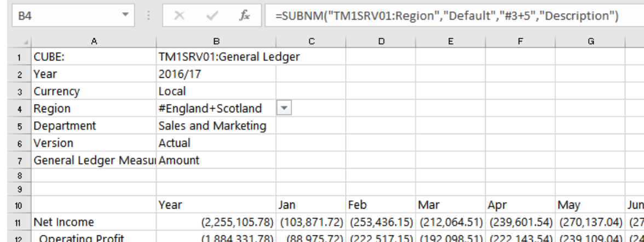Click the Net Income row label
The height and width of the screenshot is (242, 644).
click(94, 222)
